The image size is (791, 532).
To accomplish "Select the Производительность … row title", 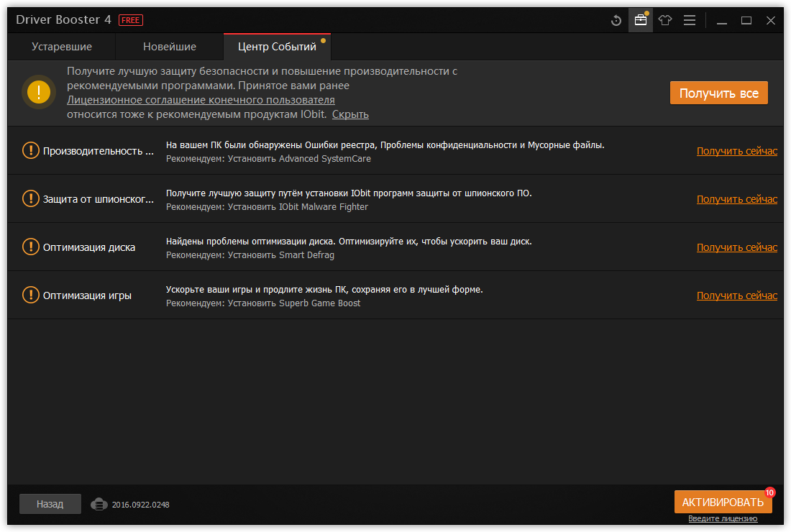I will coord(99,151).
